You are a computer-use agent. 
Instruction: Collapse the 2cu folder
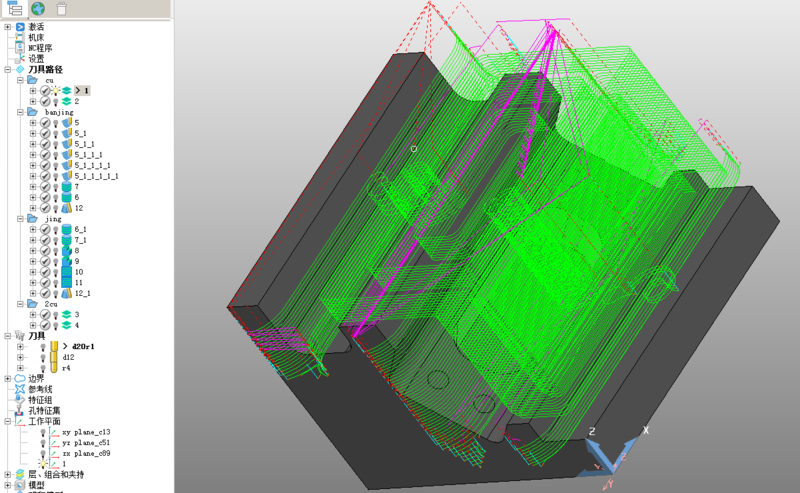(x=20, y=304)
